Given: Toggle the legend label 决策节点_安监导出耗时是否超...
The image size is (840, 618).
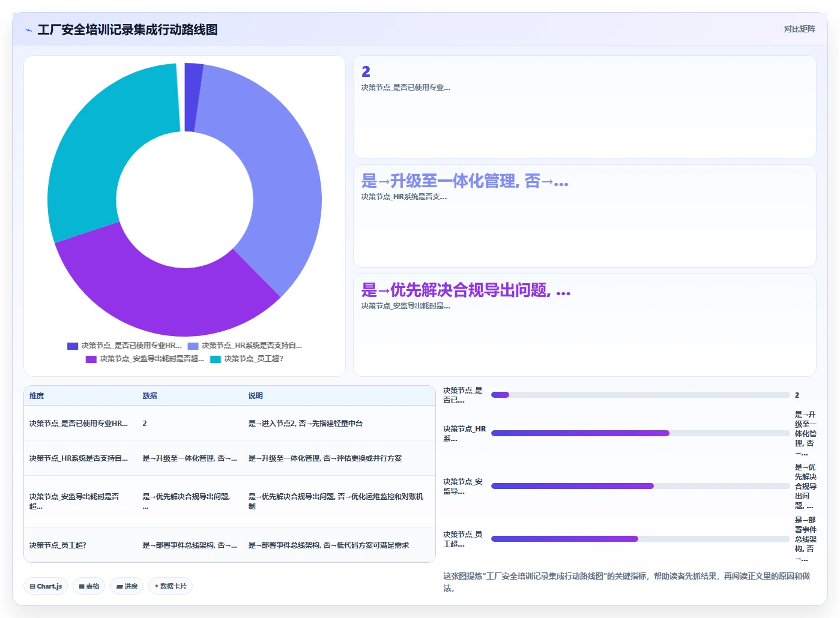Looking at the screenshot, I should pos(152,359).
